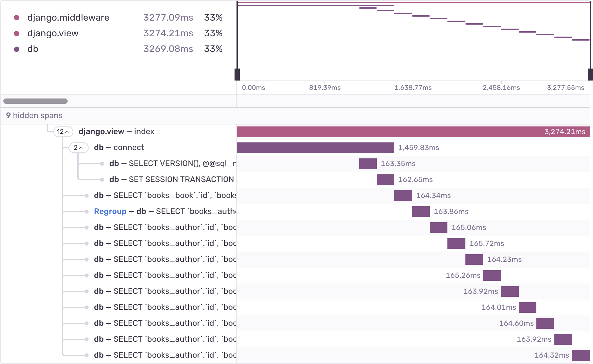Click the 165.72ms books_author span bar
Screen dimensions: 593x364
coord(456,244)
